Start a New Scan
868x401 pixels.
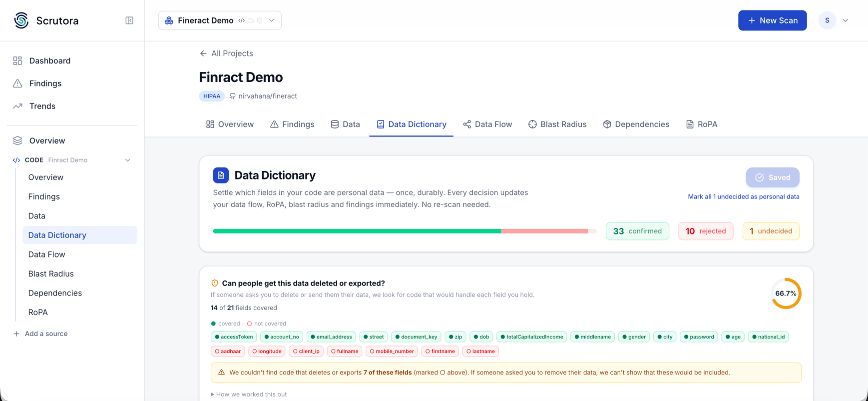click(772, 20)
